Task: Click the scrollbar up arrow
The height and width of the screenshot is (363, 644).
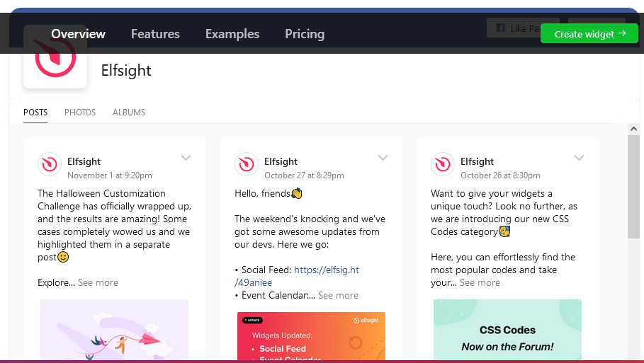Action: coord(634,129)
